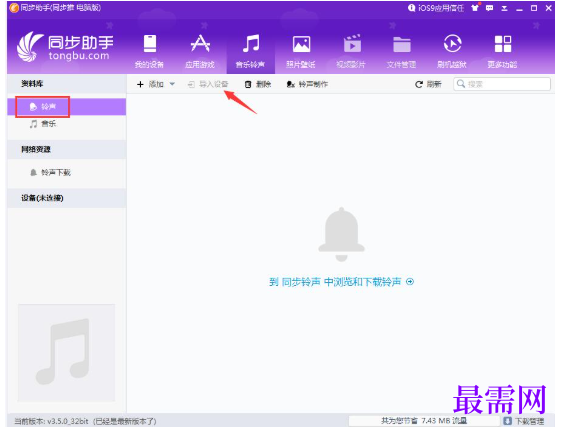Focus the 搜索 search field

[502, 84]
